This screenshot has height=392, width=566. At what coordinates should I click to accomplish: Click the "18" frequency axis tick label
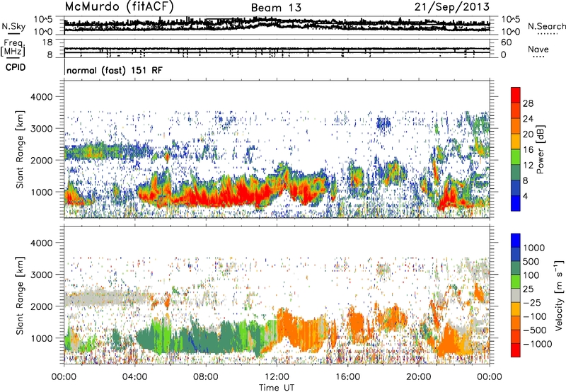(x=47, y=42)
